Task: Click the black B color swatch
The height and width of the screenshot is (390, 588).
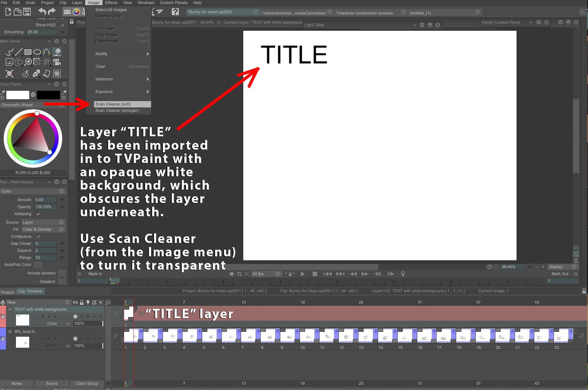Action: point(48,95)
